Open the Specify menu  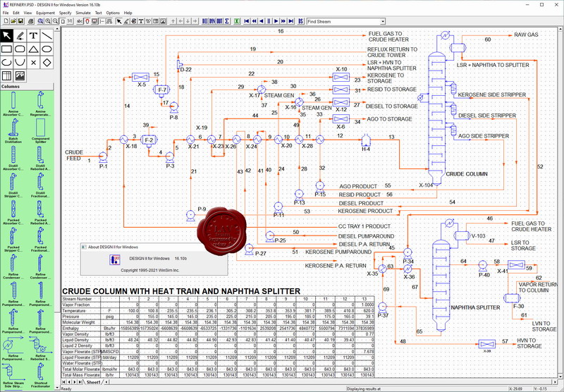(65, 13)
